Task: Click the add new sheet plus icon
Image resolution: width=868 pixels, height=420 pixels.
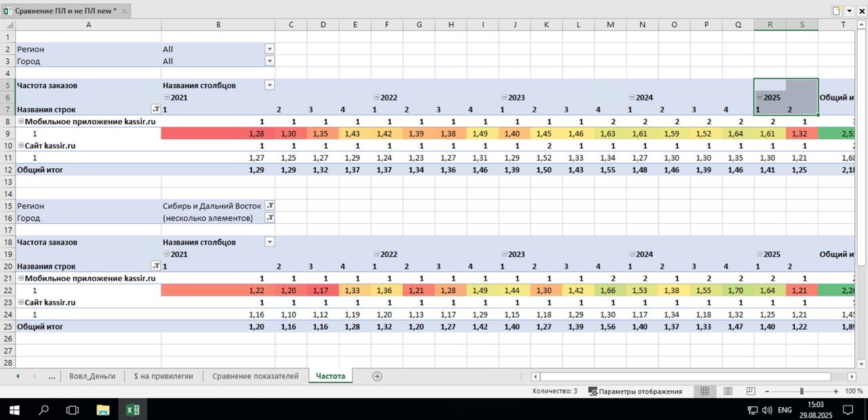Action: click(x=377, y=376)
